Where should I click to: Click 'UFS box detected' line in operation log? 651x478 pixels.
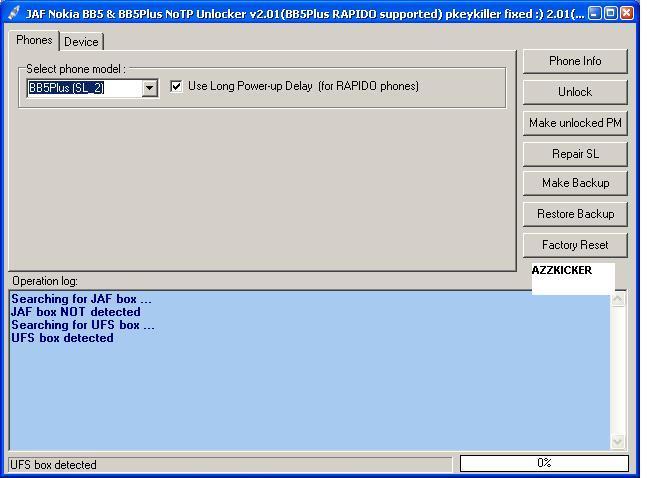[x=62, y=338]
